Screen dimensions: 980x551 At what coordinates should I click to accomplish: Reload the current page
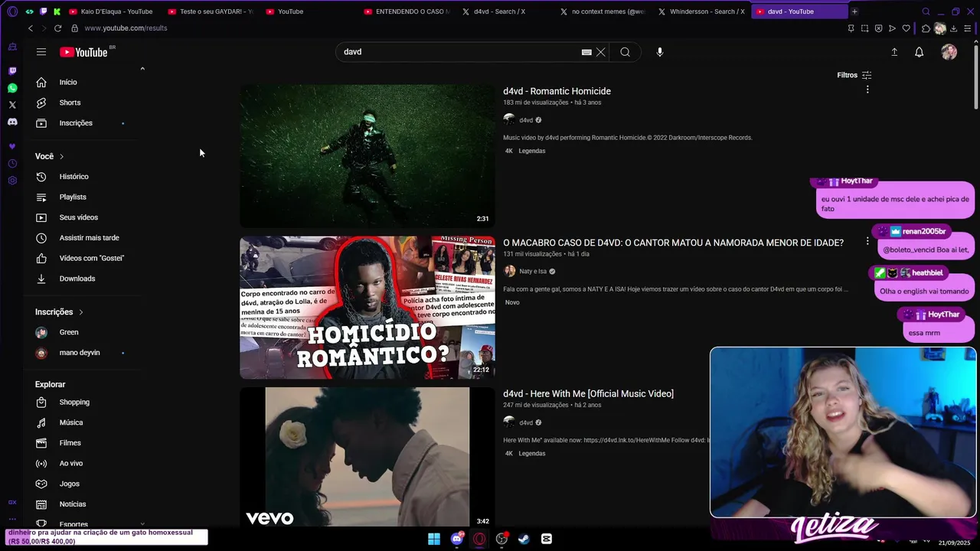point(57,28)
